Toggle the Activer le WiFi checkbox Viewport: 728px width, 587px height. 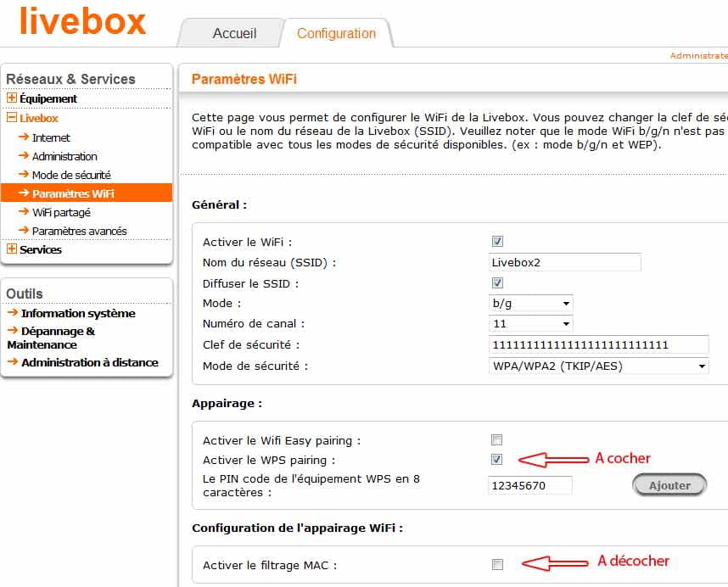click(497, 241)
